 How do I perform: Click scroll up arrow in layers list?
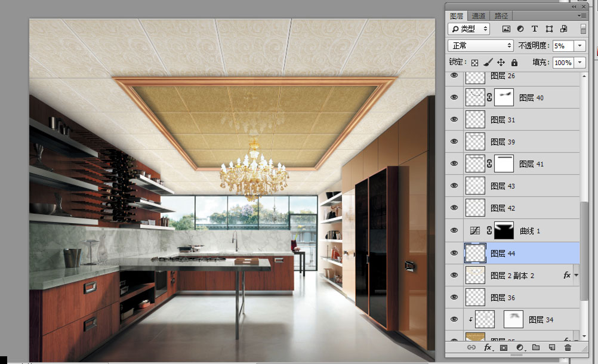(x=584, y=76)
